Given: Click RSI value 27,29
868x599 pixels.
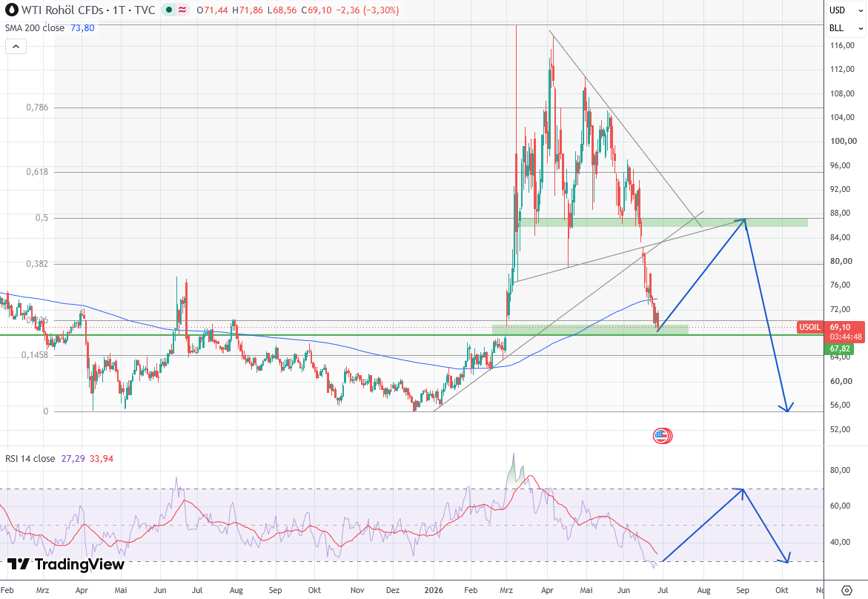Looking at the screenshot, I should click(x=73, y=458).
